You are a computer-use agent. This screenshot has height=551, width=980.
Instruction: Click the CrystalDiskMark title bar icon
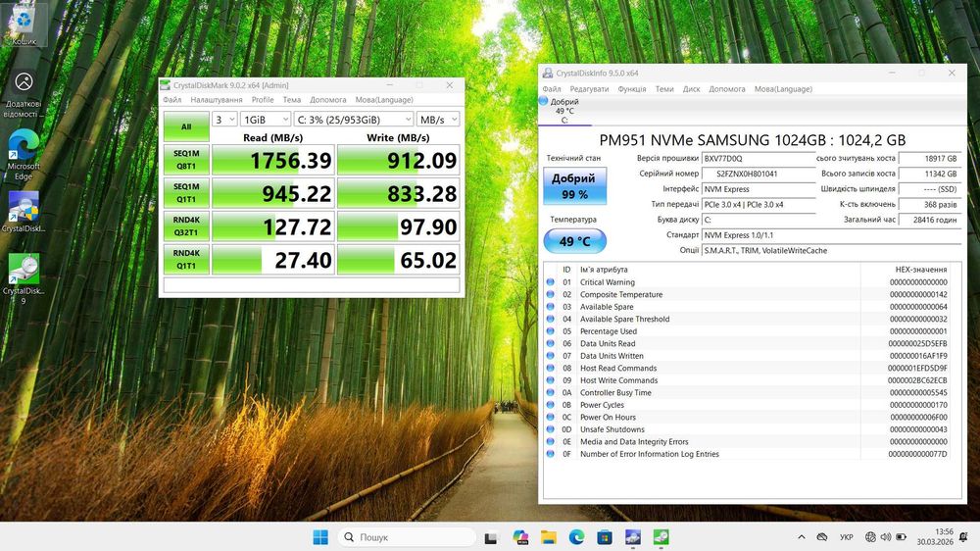(x=165, y=85)
